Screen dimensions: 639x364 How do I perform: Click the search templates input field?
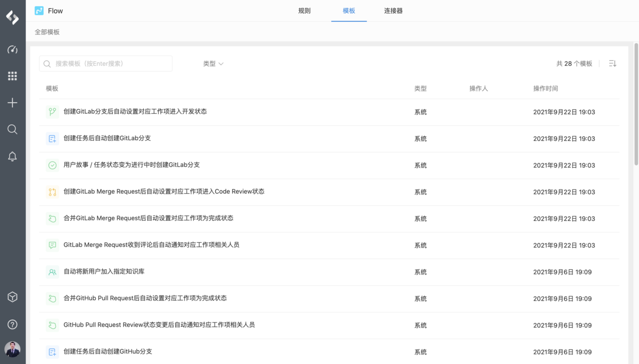[x=105, y=63]
